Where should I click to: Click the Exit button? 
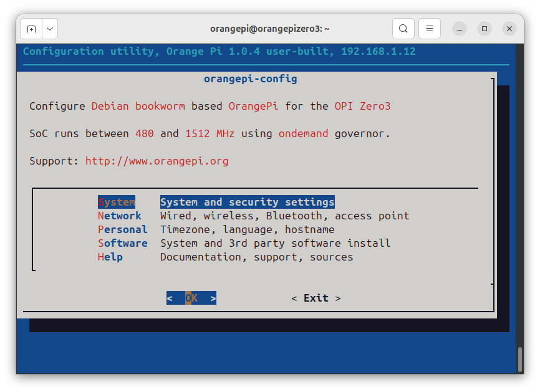tap(316, 298)
